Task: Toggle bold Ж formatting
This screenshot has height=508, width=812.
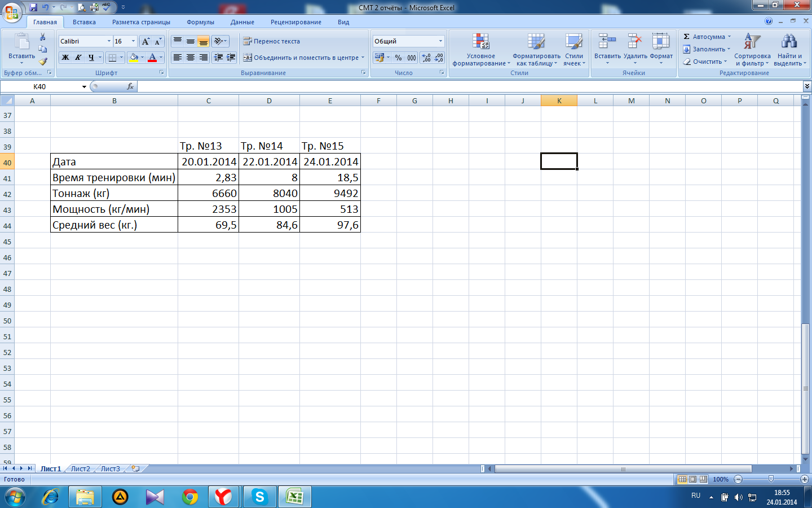Action: pyautogui.click(x=65, y=58)
